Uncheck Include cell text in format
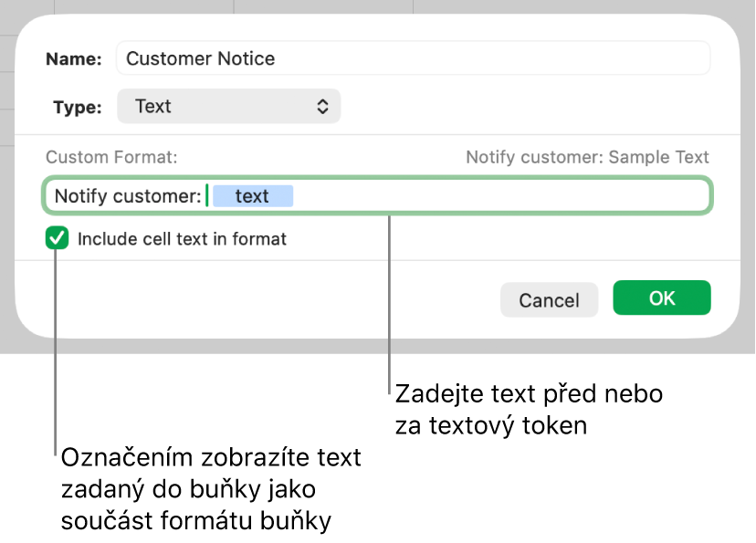 (x=56, y=238)
